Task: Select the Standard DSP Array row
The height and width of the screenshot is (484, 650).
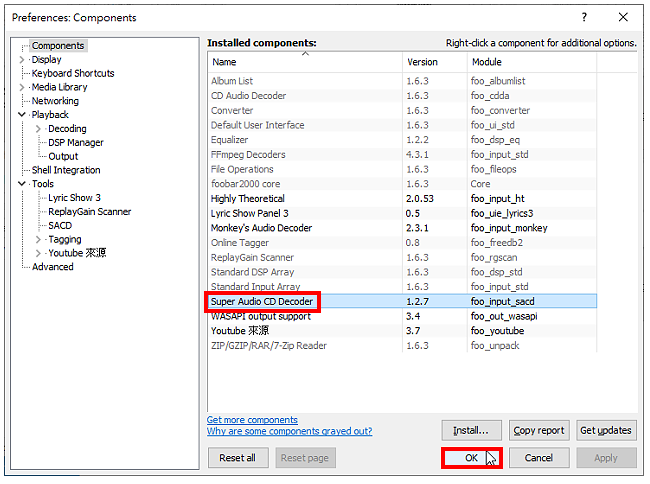Action: 402,272
